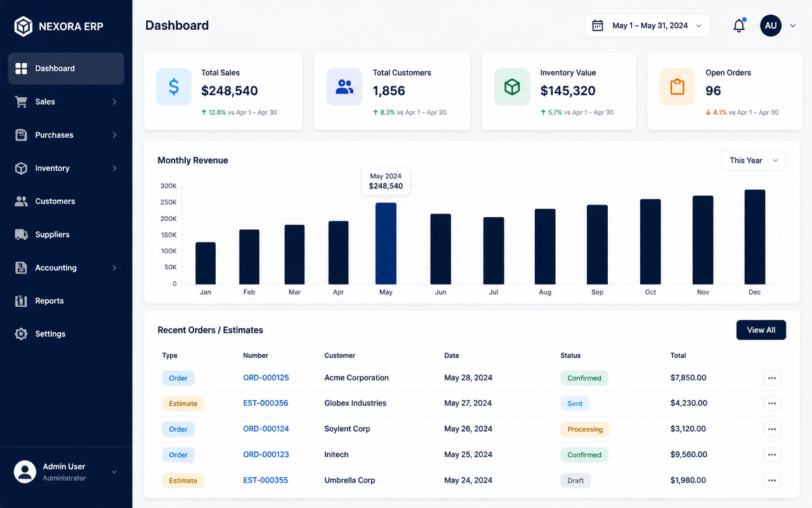Open Customers in the sidebar
This screenshot has height=508, width=812.
[x=66, y=201]
